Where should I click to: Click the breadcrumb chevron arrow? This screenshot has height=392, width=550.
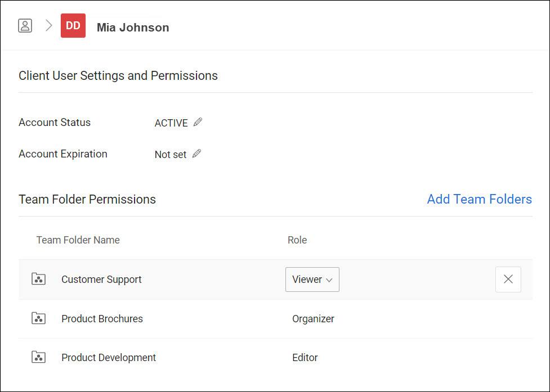49,26
